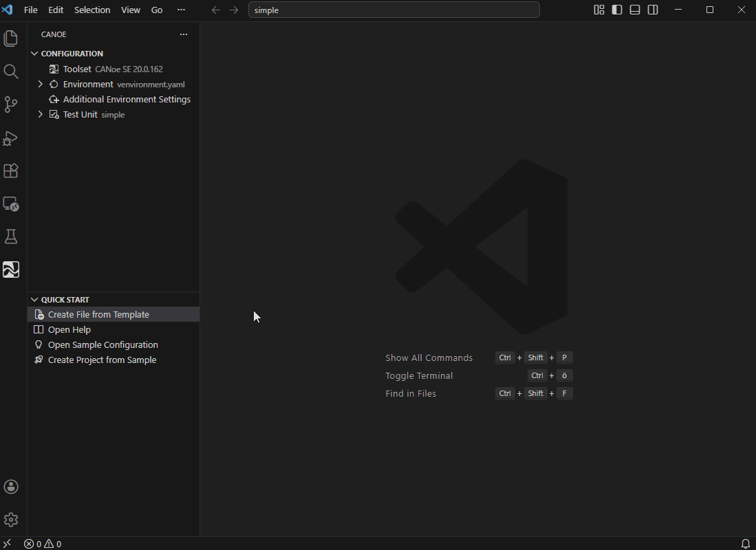Click Create File from Template
This screenshot has width=756, height=550.
(x=114, y=315)
